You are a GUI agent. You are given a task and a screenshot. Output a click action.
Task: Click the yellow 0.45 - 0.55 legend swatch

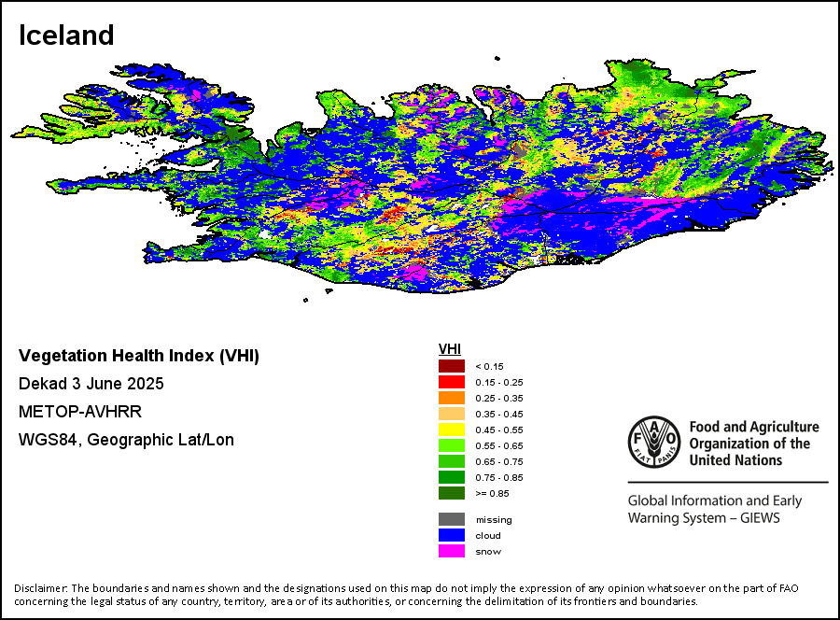click(x=452, y=430)
